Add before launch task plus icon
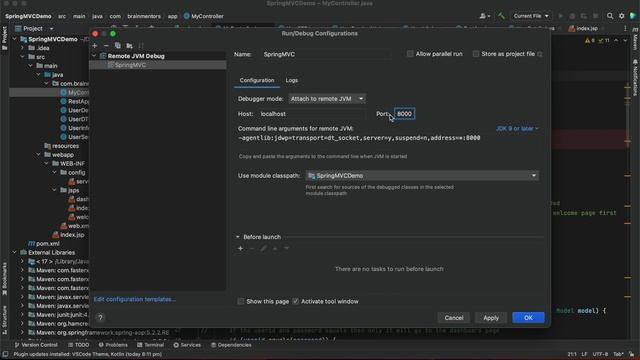The image size is (640, 360). (x=240, y=248)
